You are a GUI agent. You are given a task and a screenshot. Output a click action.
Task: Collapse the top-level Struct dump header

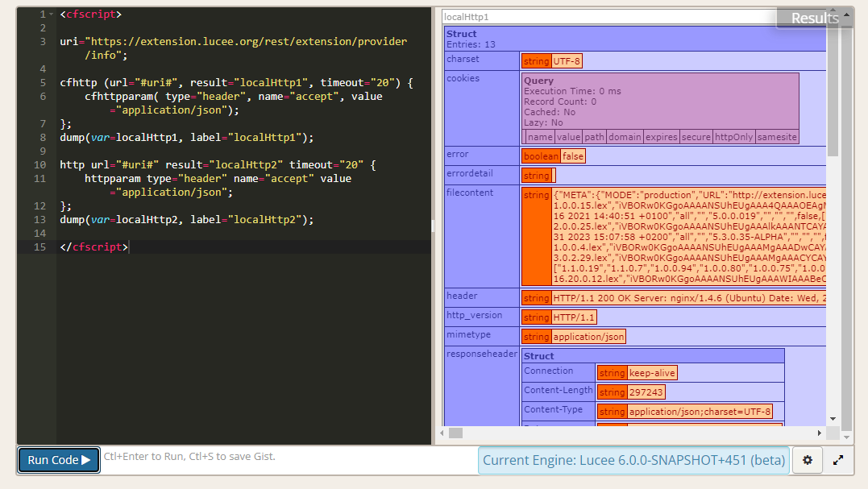click(x=462, y=34)
